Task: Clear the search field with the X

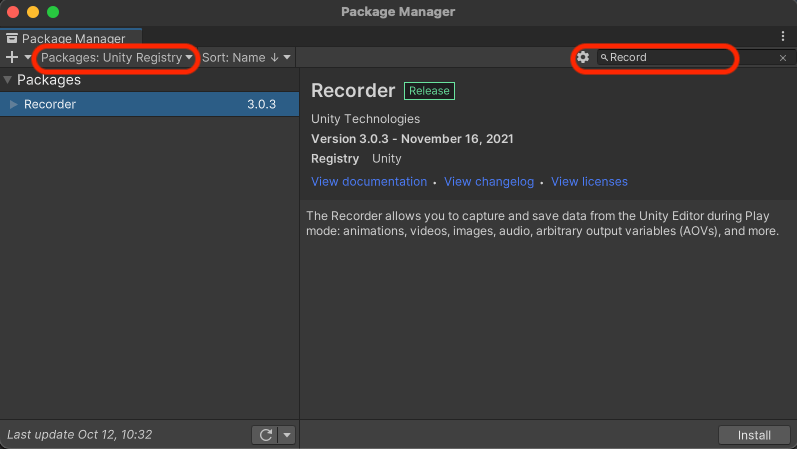Action: click(783, 58)
